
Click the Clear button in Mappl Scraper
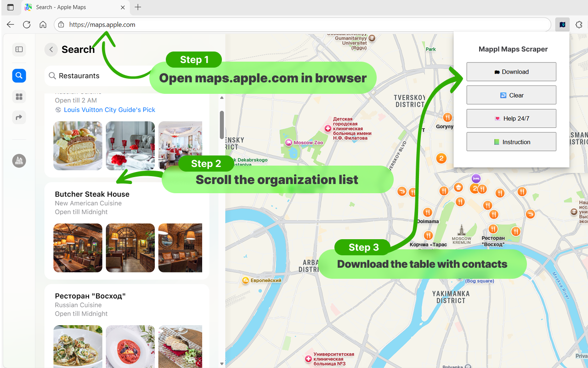511,95
